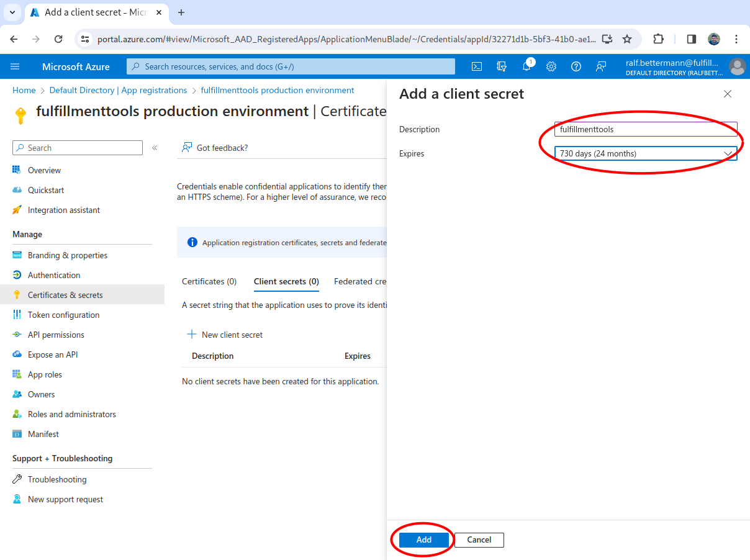Viewport: 750px width, 560px height.
Task: Launch Cloud Shell from the top bar
Action: 477,66
